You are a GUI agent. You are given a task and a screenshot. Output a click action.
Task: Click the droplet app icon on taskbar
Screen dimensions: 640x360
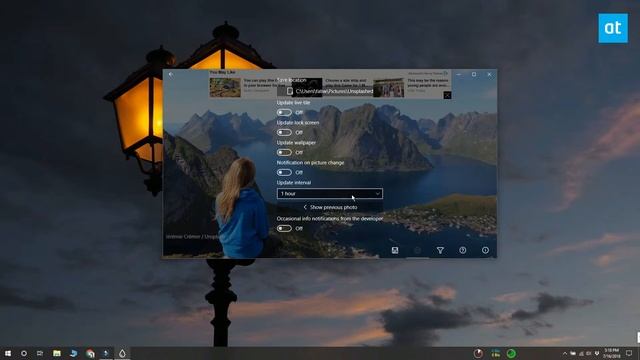coord(122,353)
